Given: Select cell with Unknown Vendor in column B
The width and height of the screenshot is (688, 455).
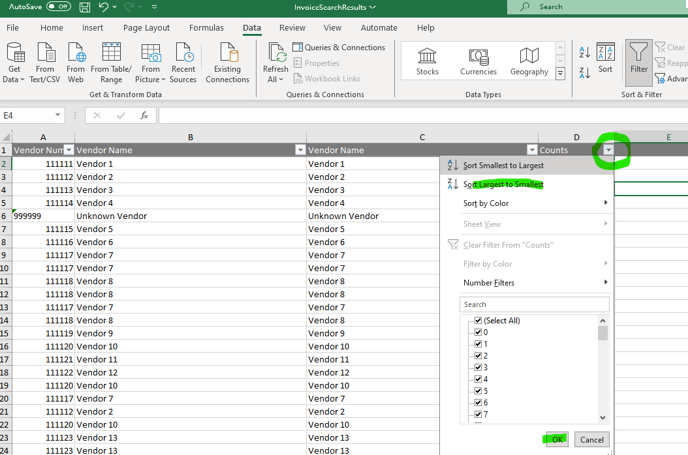Looking at the screenshot, I should point(190,216).
